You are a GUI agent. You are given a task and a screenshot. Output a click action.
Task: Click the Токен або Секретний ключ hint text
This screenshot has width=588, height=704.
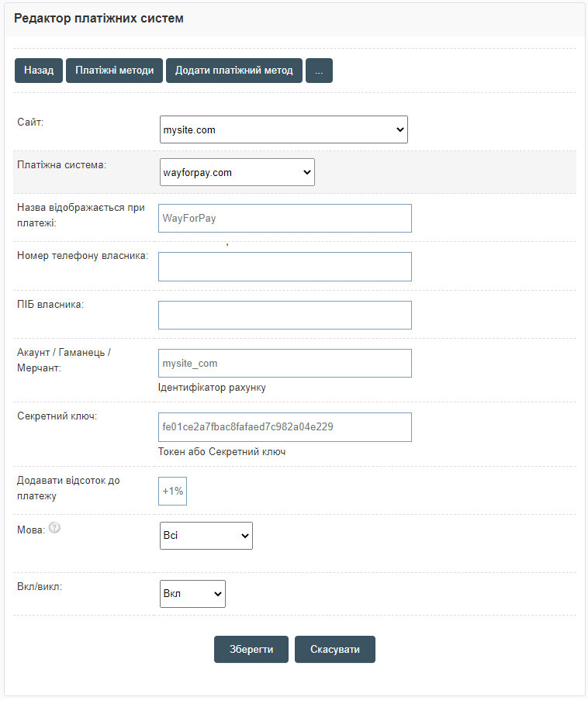(222, 451)
